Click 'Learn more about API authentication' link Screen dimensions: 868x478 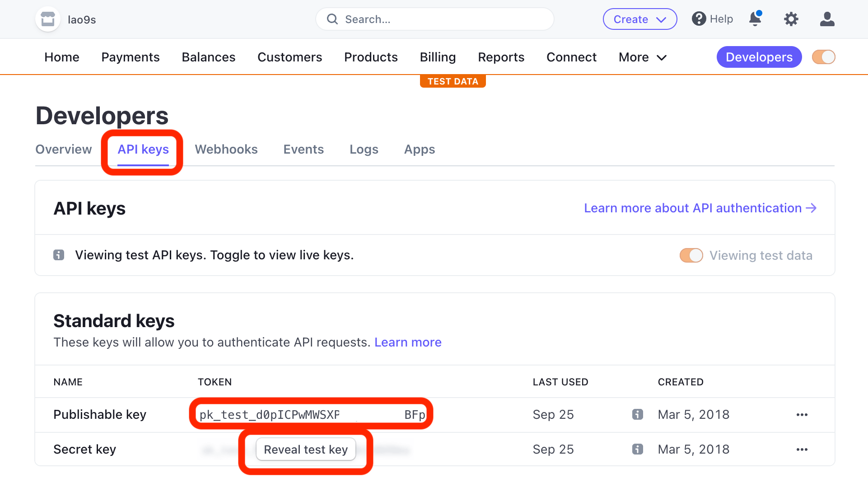click(x=700, y=208)
